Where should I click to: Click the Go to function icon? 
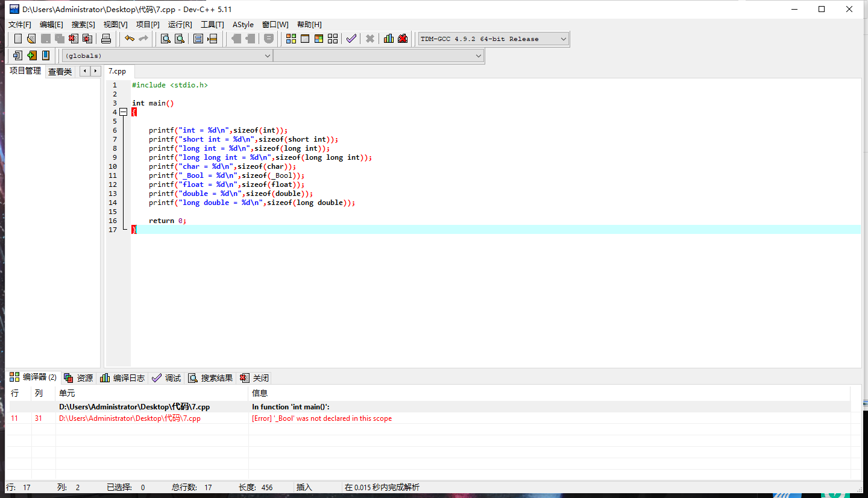point(198,39)
